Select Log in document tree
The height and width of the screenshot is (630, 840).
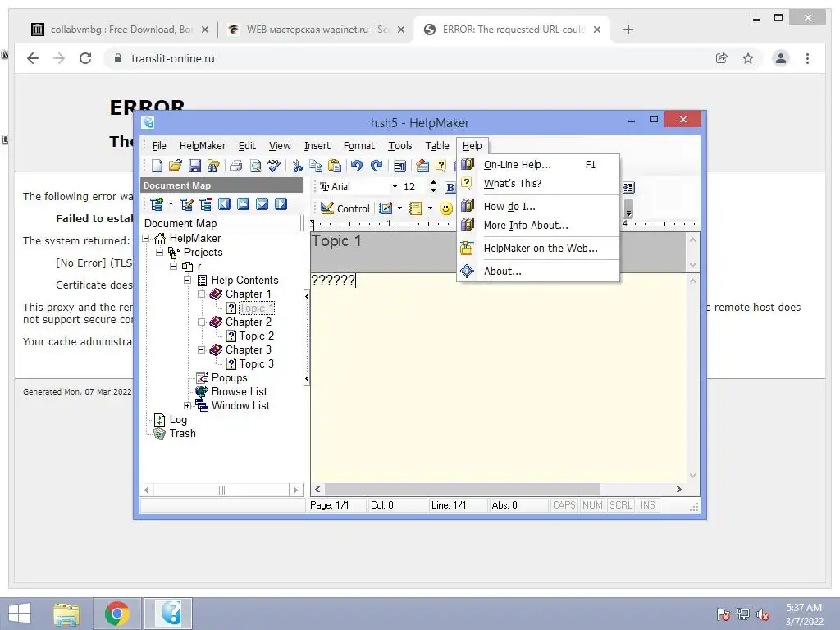pos(178,419)
